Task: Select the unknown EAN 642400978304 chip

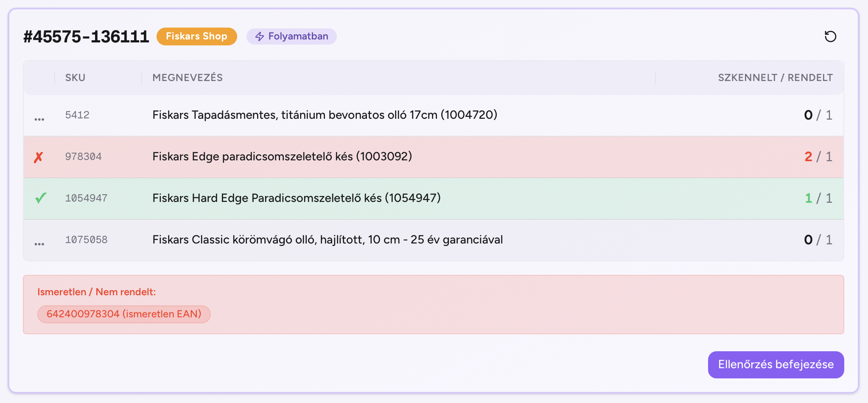Action: (124, 314)
